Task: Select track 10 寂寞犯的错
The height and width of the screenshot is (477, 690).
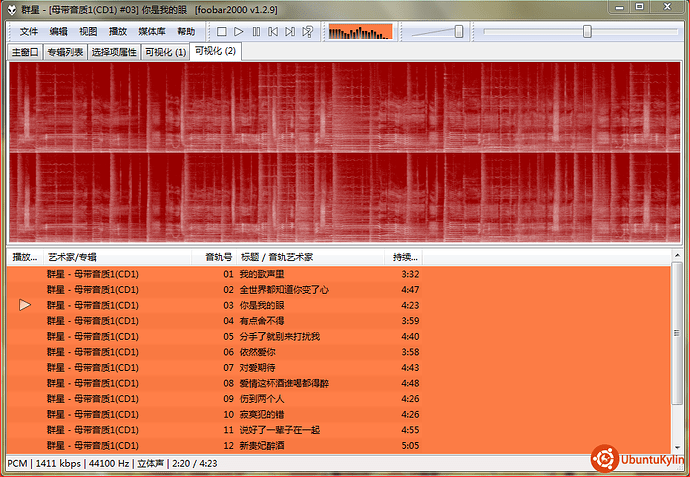Action: pos(338,415)
